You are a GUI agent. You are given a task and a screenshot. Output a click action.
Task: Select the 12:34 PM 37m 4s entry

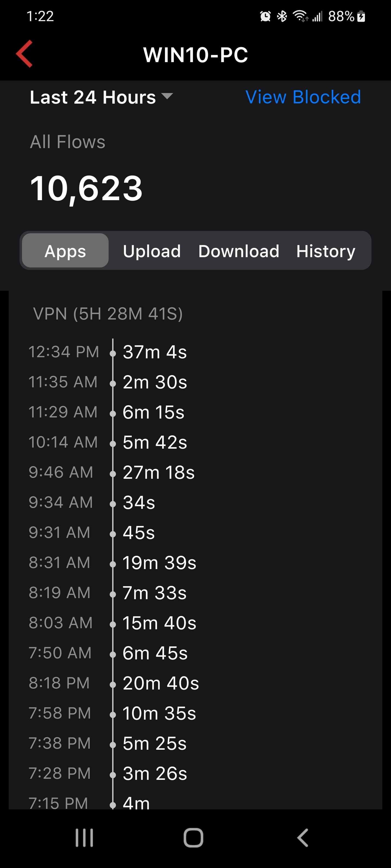(154, 352)
